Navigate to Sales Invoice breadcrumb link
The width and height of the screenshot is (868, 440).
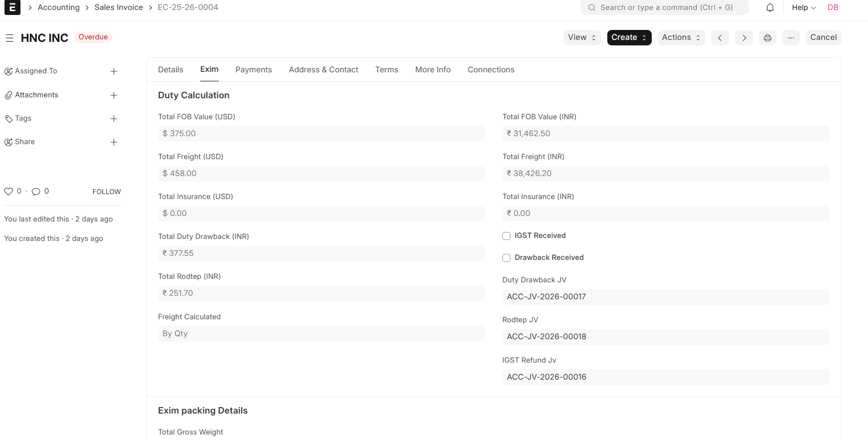click(118, 7)
